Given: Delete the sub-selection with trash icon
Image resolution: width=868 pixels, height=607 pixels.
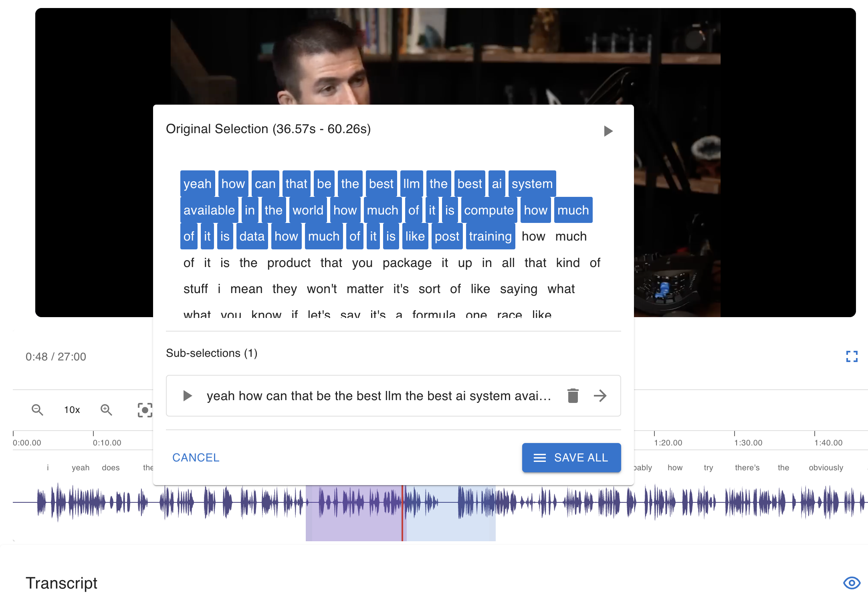Looking at the screenshot, I should pos(573,396).
